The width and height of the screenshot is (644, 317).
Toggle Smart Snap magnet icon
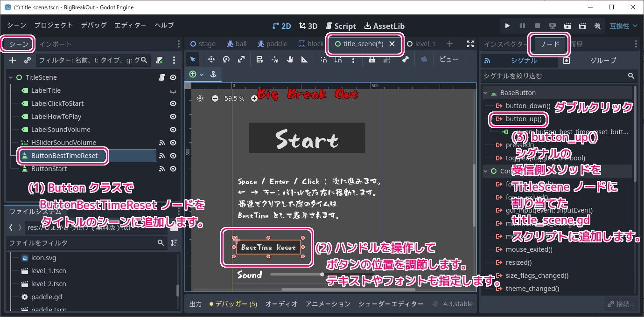tap(324, 59)
